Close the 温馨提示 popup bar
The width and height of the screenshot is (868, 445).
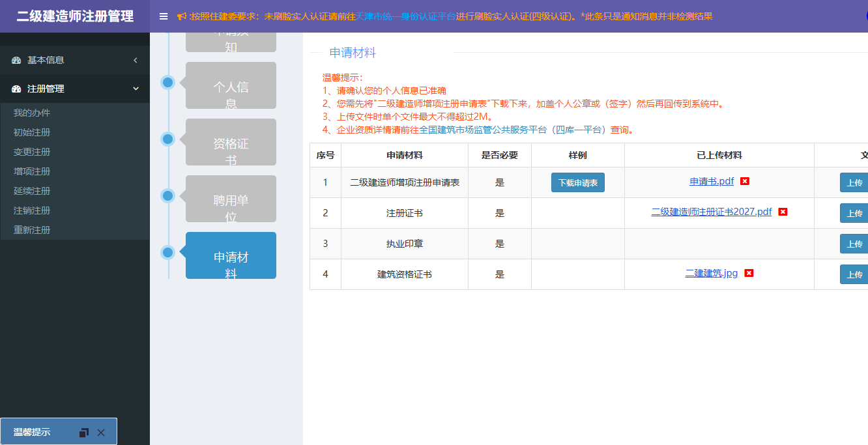click(x=101, y=433)
